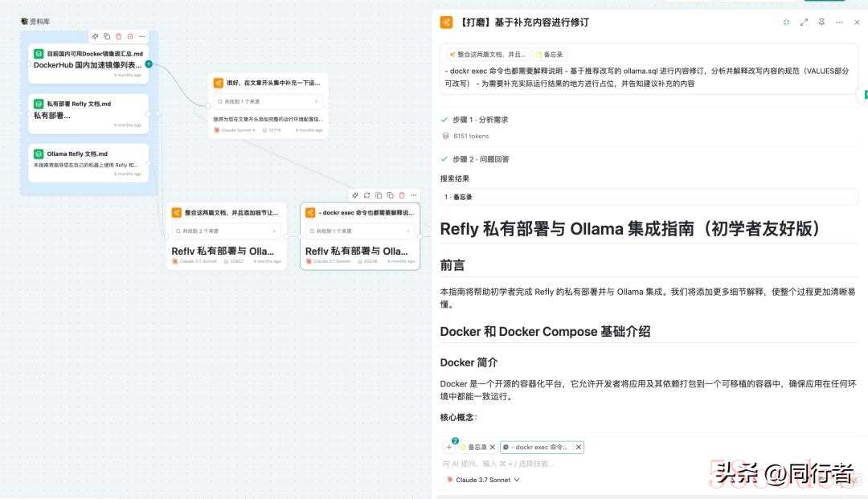Click the locate-node target icon in panel header

pyautogui.click(x=786, y=22)
